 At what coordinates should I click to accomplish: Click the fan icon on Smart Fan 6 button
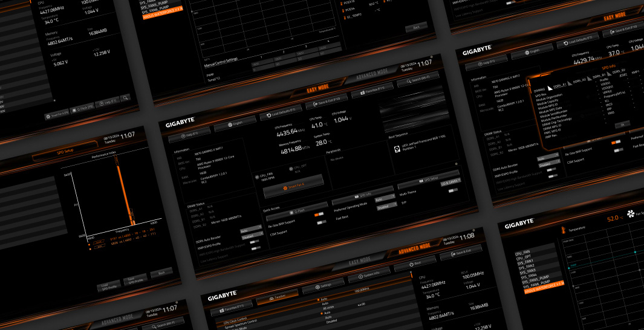click(284, 189)
